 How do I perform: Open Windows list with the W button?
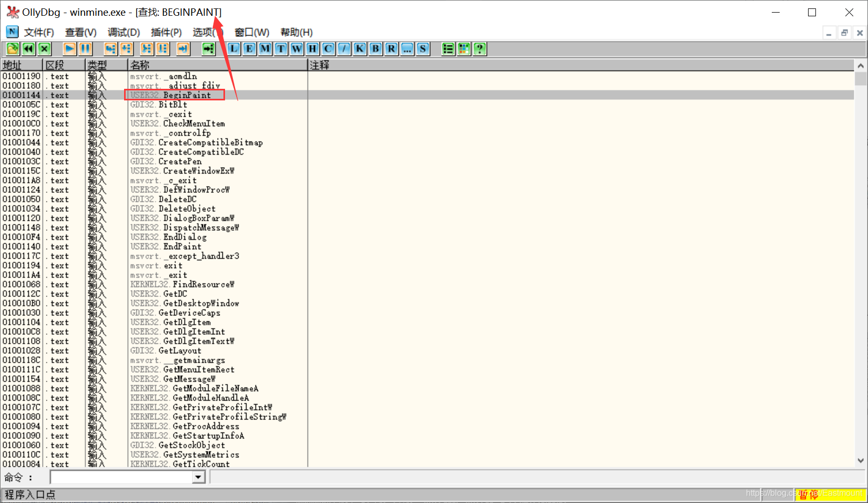(297, 49)
